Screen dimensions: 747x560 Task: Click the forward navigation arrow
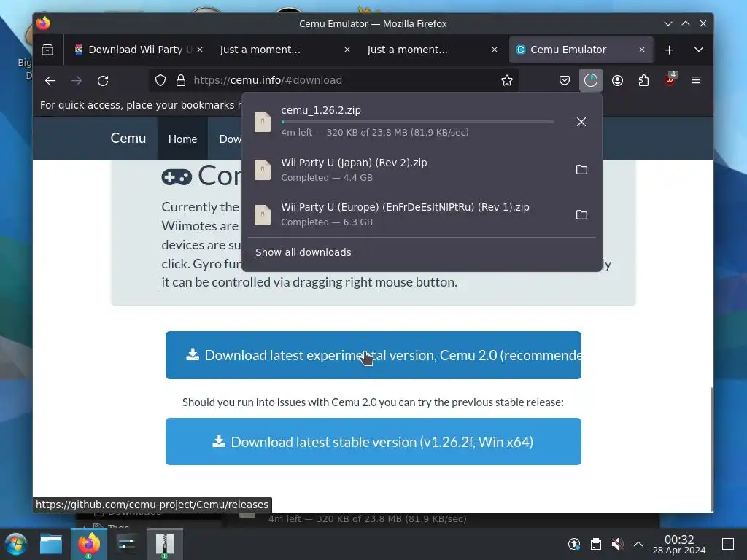pos(76,80)
